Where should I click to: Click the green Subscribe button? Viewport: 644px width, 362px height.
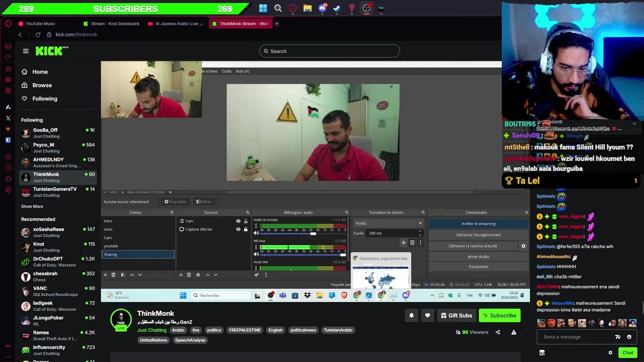[500, 315]
